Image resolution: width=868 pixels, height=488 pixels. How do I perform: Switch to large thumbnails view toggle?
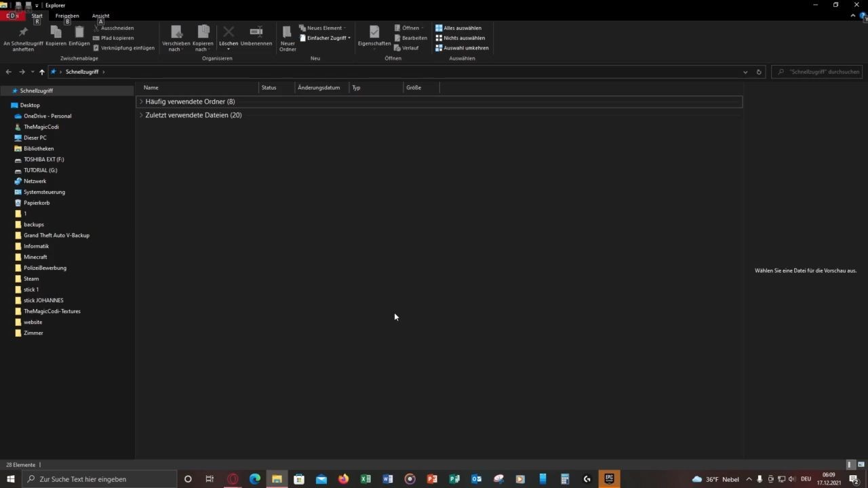pos(861,465)
